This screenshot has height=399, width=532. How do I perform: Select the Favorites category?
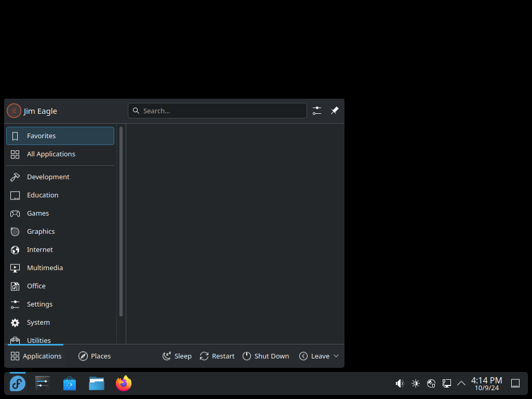pyautogui.click(x=60, y=136)
